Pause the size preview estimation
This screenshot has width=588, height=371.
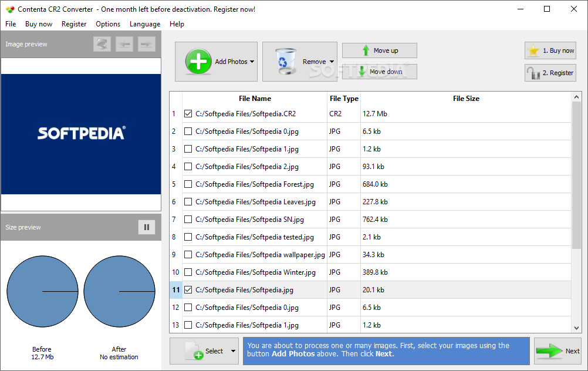147,227
